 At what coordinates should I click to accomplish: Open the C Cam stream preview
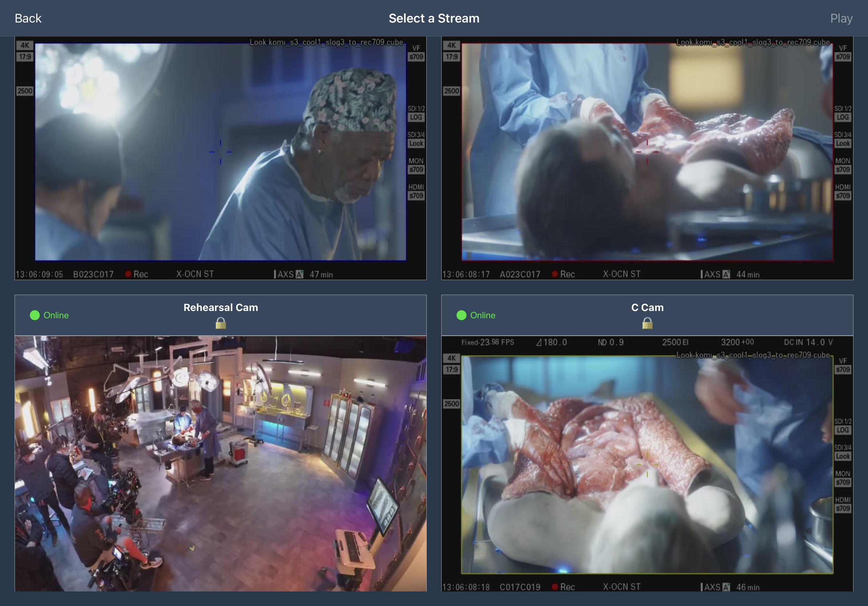[x=647, y=463]
